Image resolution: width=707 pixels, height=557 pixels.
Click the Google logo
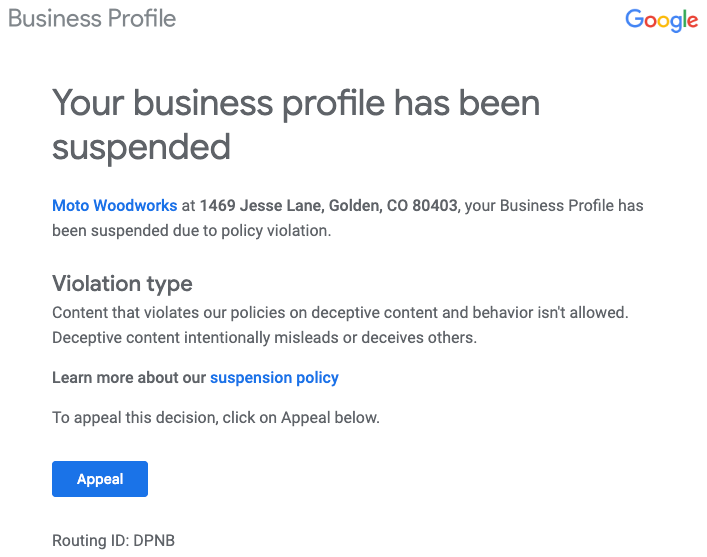click(x=661, y=20)
